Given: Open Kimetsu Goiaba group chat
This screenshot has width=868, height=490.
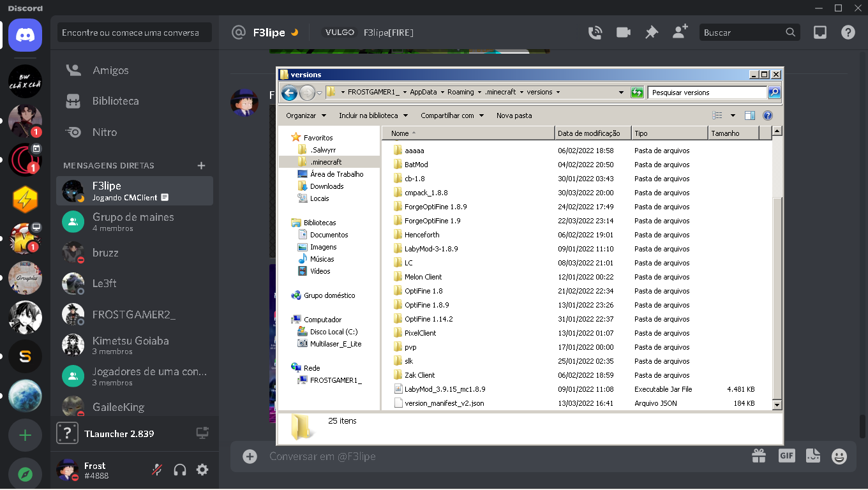Looking at the screenshot, I should 135,345.
